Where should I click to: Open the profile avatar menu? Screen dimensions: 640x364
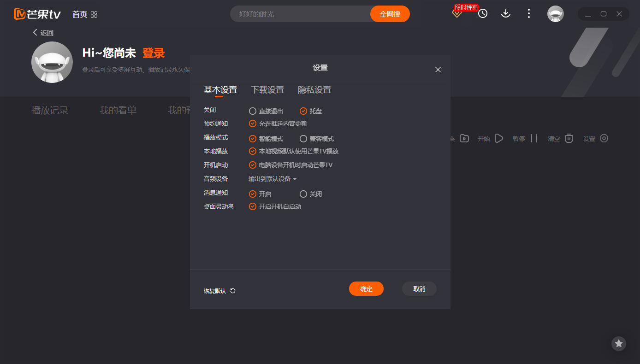(x=556, y=14)
